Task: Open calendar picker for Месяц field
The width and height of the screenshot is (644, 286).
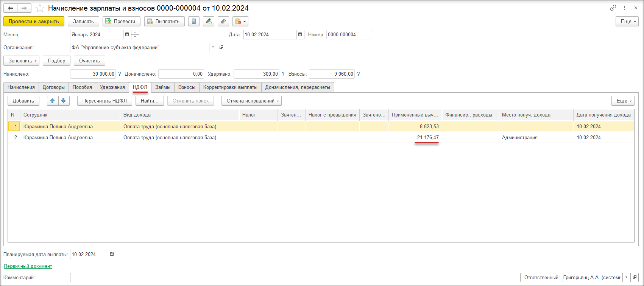Action: tap(127, 34)
